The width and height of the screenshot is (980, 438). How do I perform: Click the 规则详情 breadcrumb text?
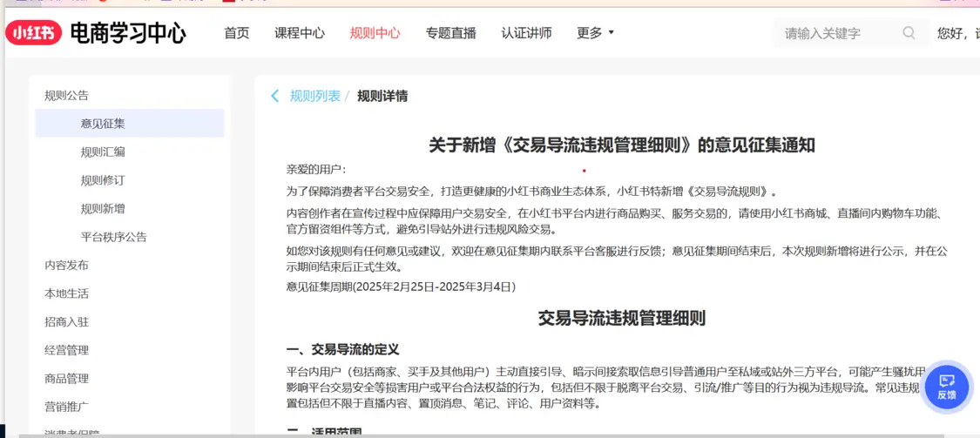click(x=382, y=97)
